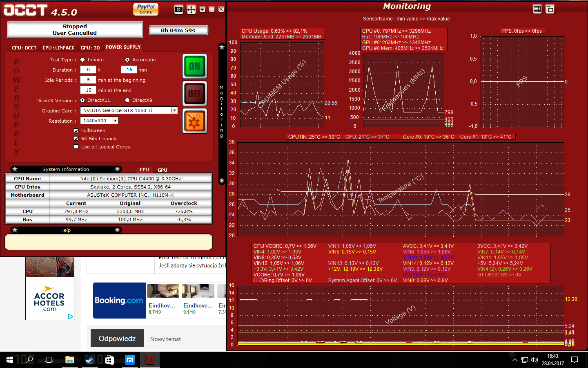Click the Odpowiedz button in the browser

[117, 338]
